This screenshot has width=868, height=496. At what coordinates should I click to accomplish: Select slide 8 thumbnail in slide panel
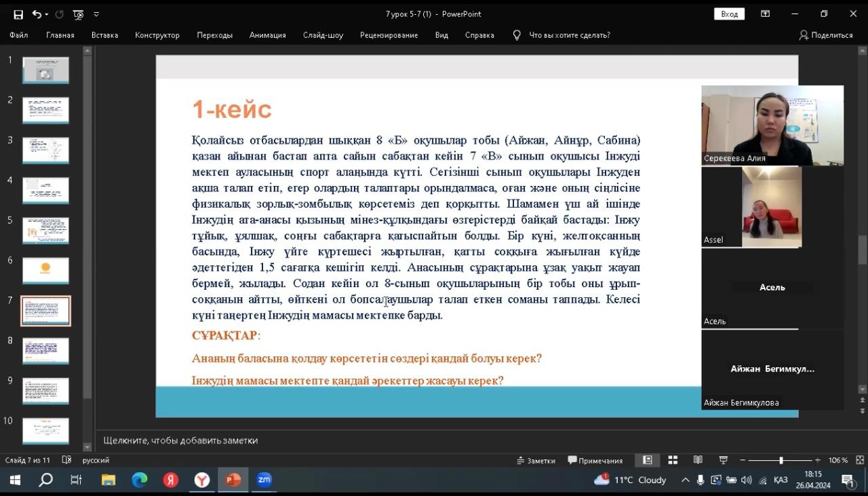pyautogui.click(x=45, y=351)
